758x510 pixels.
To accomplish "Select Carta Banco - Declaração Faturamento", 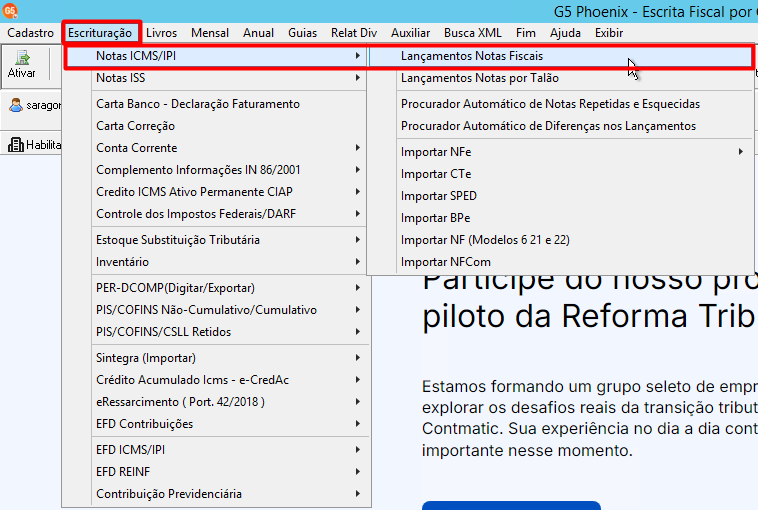I will coord(216,104).
